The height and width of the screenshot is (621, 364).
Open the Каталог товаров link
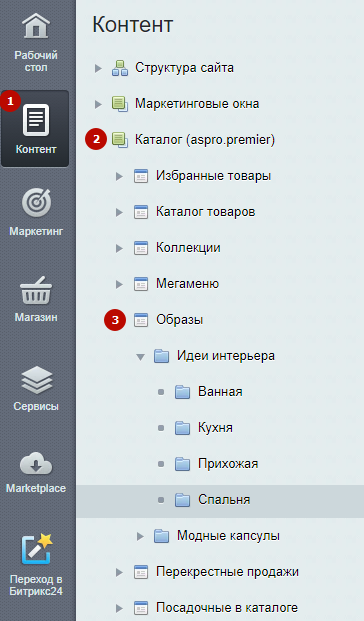tap(205, 211)
